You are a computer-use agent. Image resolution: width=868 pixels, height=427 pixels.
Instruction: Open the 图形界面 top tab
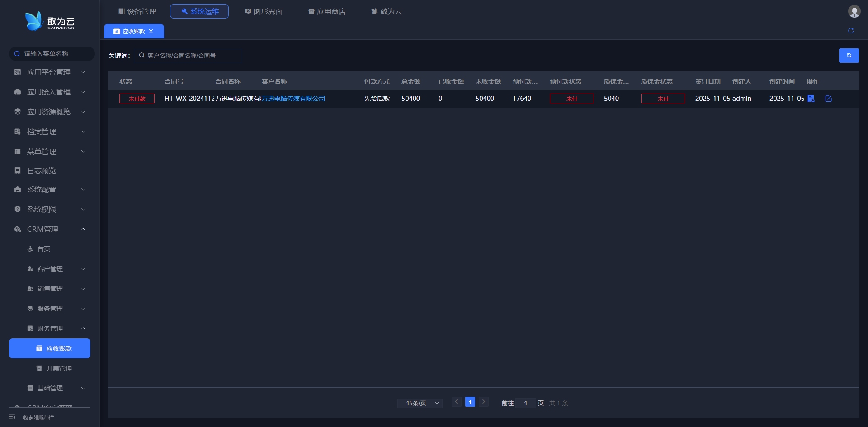[264, 11]
